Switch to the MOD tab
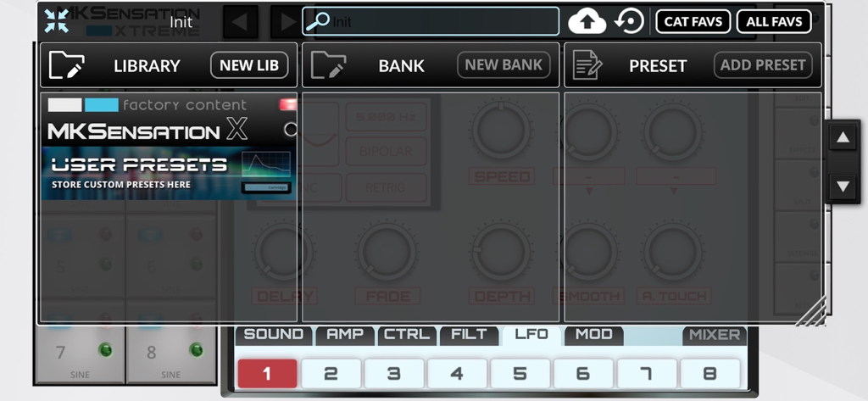868x401 pixels. coord(593,335)
